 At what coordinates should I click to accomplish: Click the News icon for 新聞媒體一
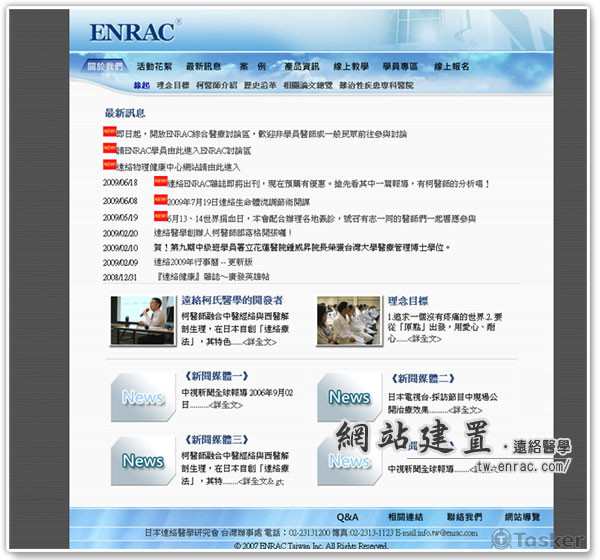coord(143,397)
